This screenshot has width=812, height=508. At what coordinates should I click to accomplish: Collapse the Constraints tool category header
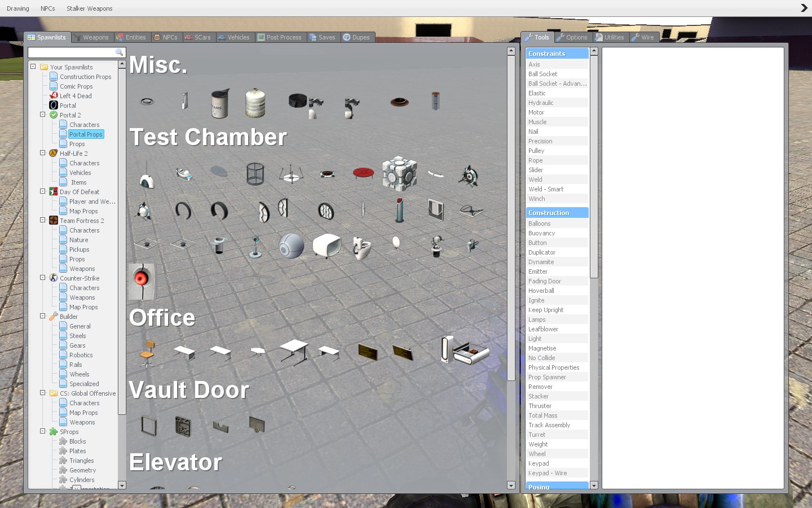click(557, 54)
